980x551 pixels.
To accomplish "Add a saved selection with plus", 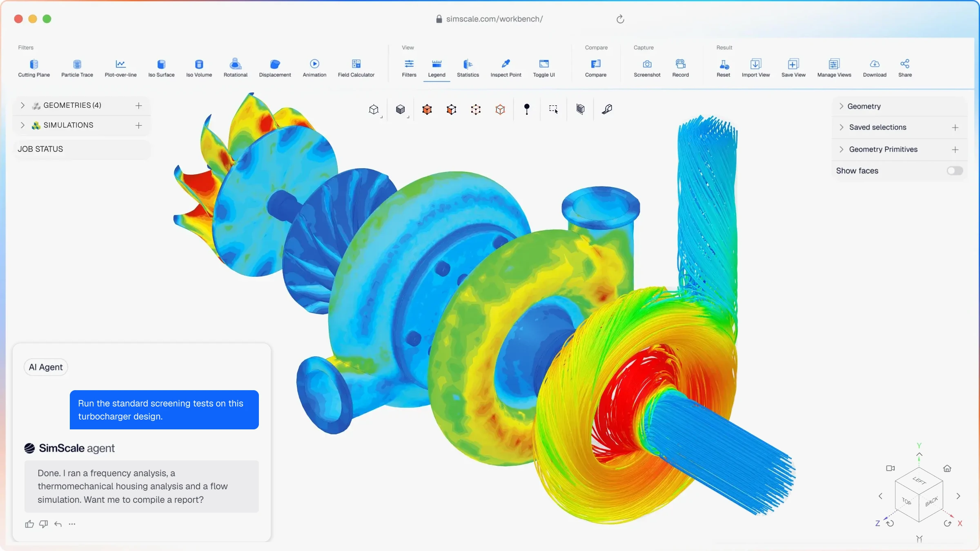I will tap(955, 128).
